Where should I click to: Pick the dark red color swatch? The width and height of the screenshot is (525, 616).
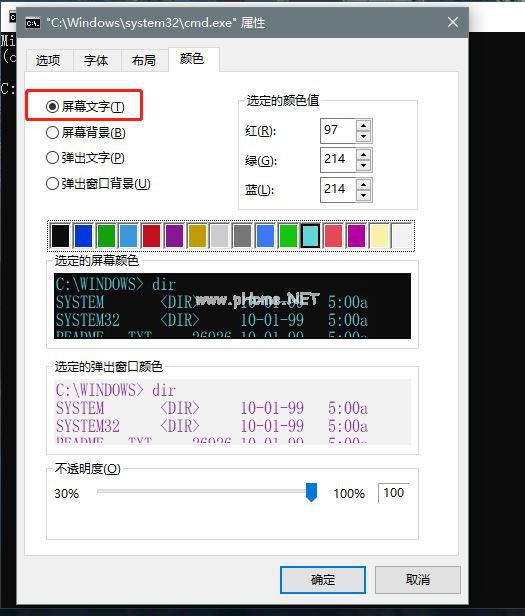point(151,236)
